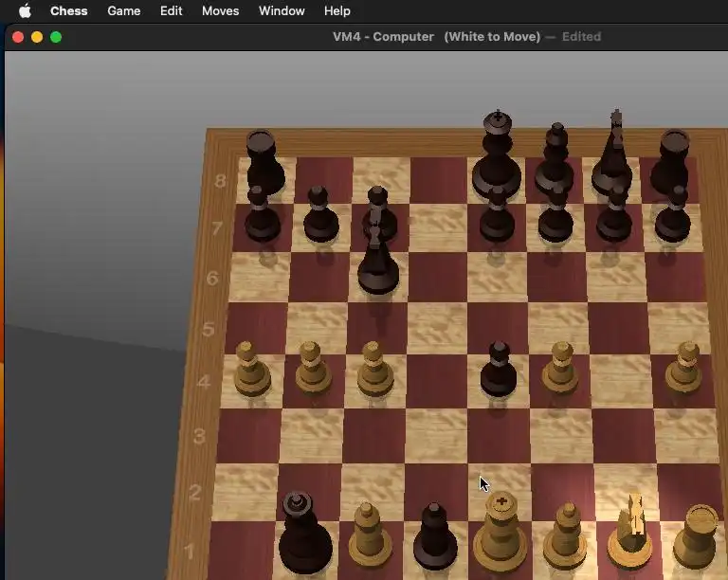
Task: Select the white bishop on c1
Action: pos(368,535)
